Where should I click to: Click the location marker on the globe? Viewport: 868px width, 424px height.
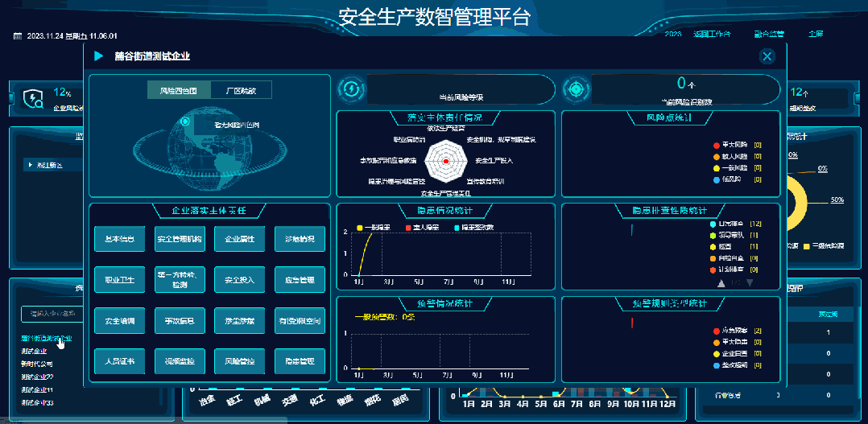point(187,122)
